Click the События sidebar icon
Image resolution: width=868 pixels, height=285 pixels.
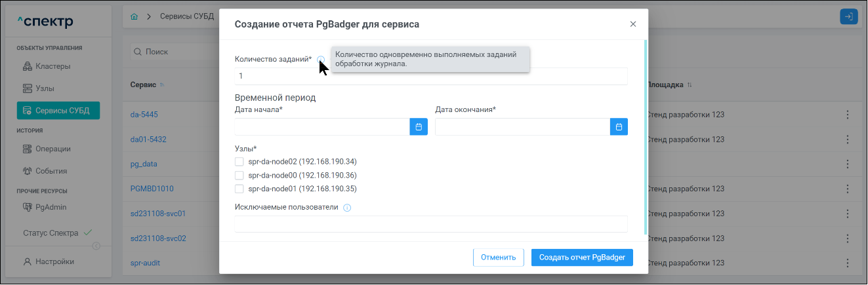coord(28,171)
